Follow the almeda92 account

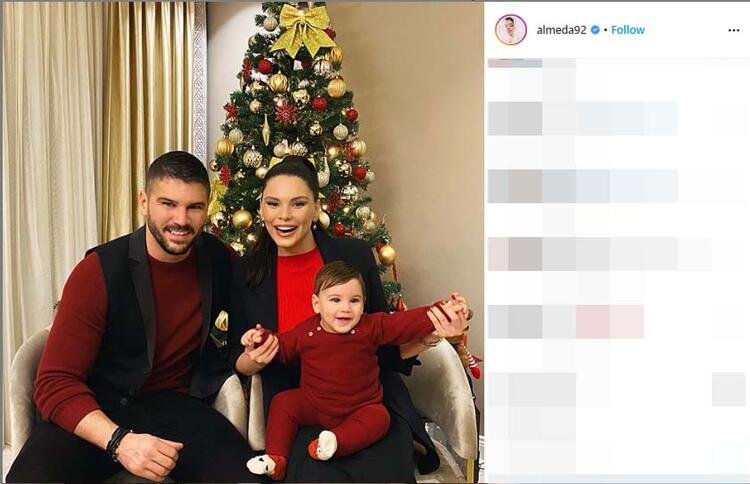point(628,30)
